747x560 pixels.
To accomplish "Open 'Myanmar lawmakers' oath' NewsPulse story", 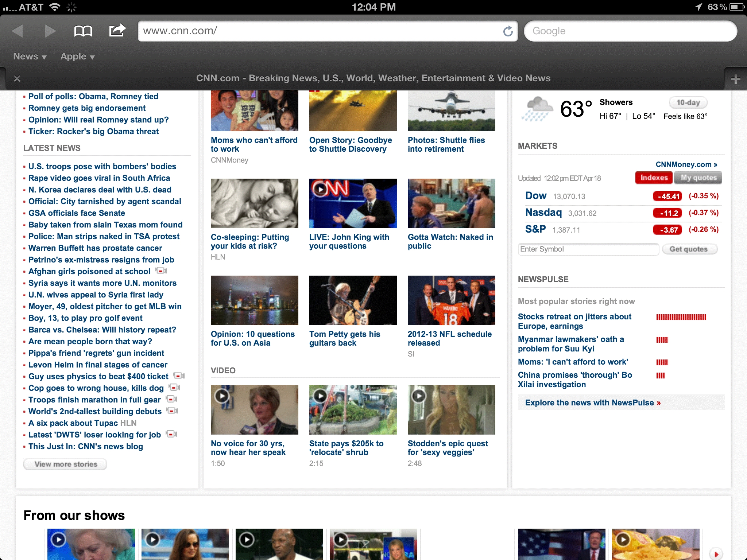I will point(571,344).
